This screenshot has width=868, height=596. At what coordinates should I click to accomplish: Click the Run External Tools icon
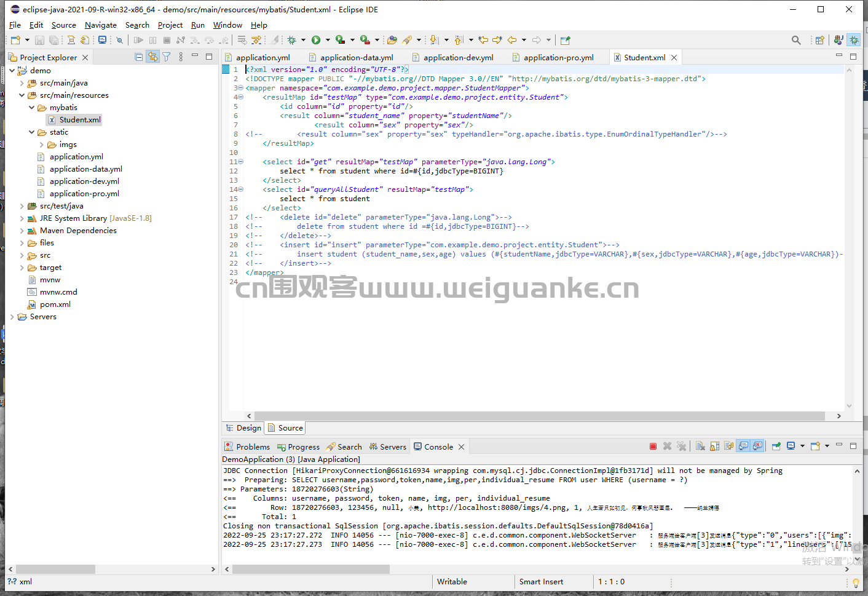coord(365,40)
